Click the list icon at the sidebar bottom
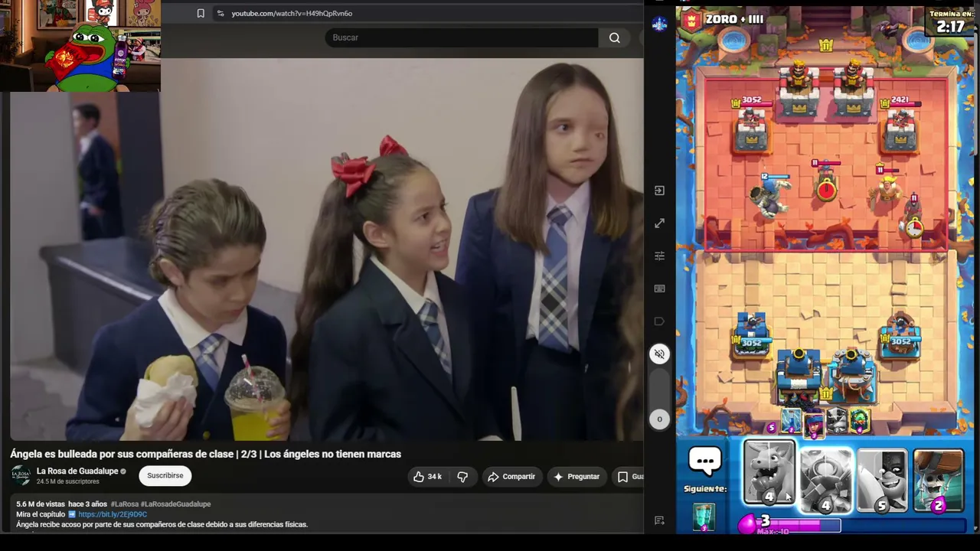Viewport: 980px width, 551px height. tap(659, 520)
